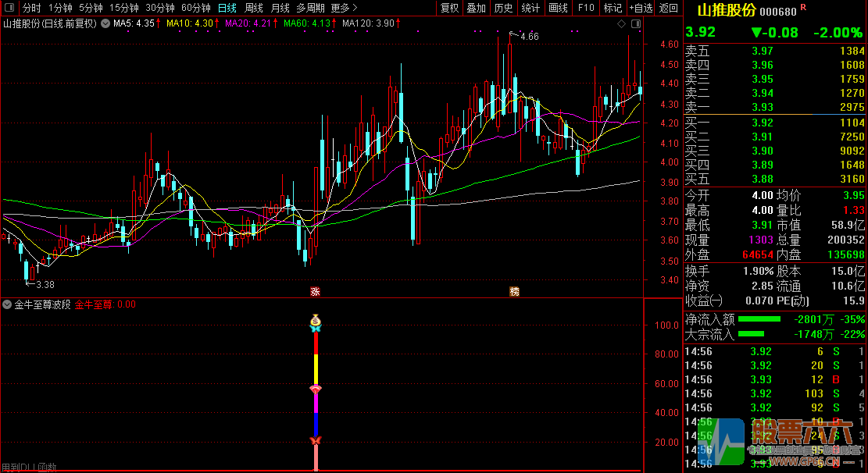Image resolution: width=868 pixels, height=473 pixels.
Task: Toggle 叠加 overlay mode
Action: [476, 8]
